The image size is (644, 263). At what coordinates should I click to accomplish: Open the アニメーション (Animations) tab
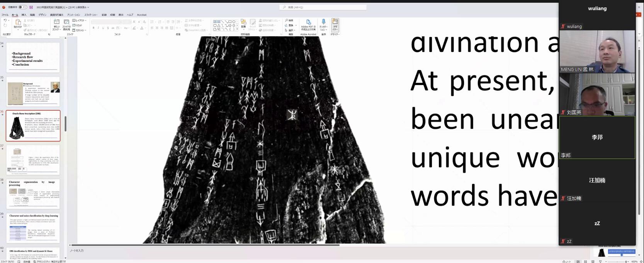coord(73,15)
